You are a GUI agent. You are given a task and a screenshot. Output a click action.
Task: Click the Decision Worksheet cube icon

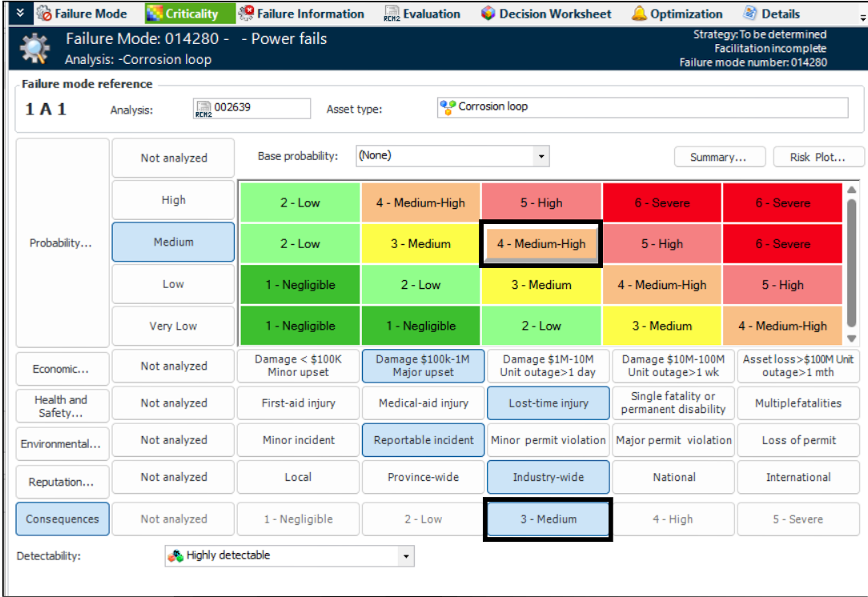tap(488, 14)
